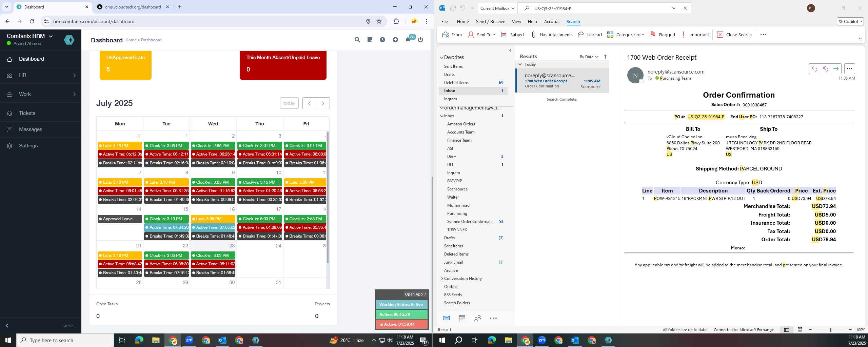
Task: Filter search by From sender
Action: [x=452, y=35]
